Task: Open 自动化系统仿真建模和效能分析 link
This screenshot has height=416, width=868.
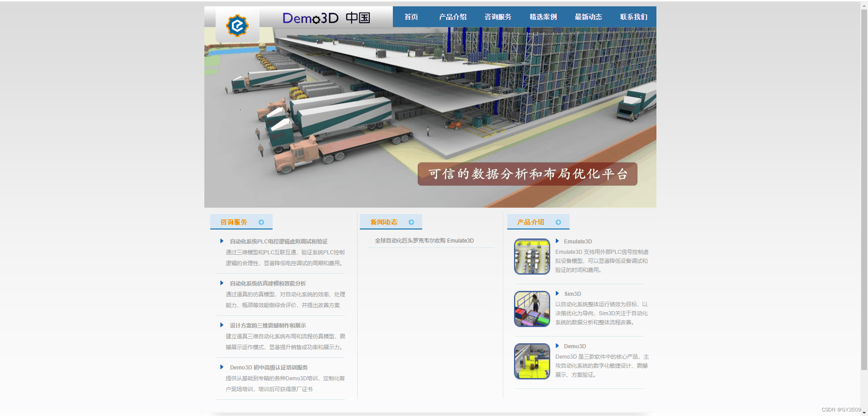Action: pos(268,284)
